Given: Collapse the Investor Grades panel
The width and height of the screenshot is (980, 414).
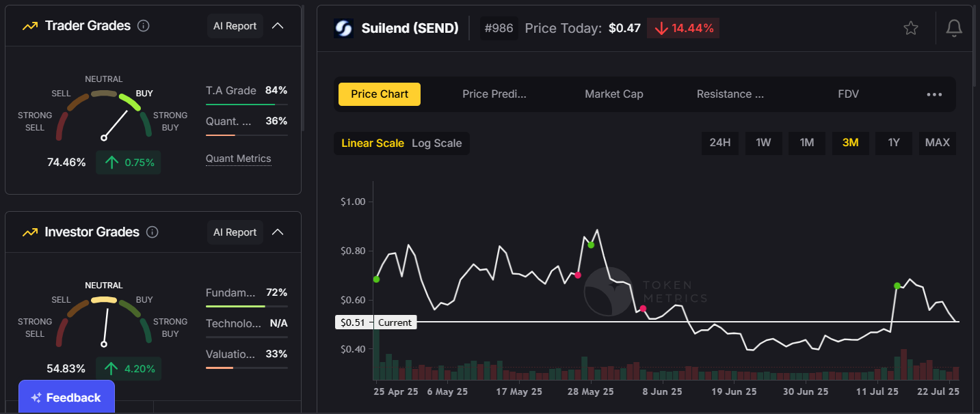Looking at the screenshot, I should click(278, 232).
